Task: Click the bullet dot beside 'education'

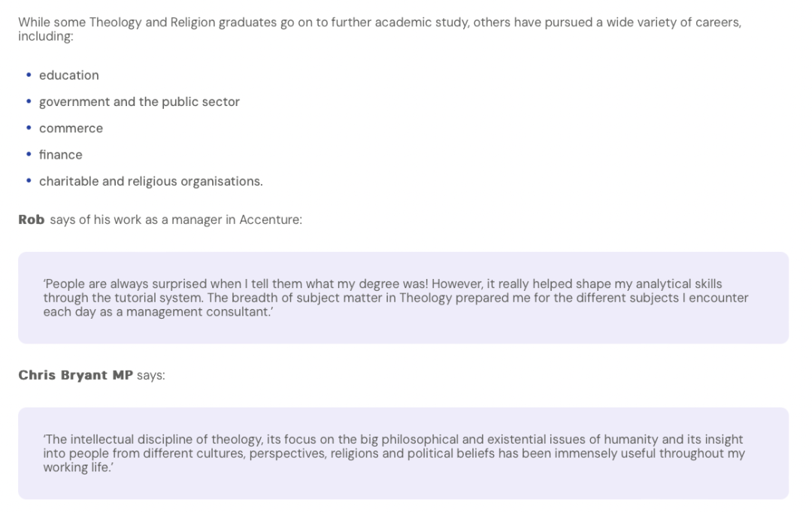Action: coord(29,75)
